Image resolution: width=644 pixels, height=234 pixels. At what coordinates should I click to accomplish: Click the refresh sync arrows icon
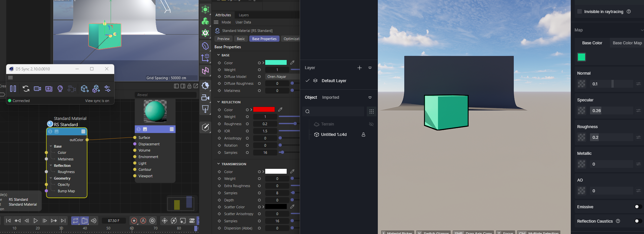tap(26, 89)
